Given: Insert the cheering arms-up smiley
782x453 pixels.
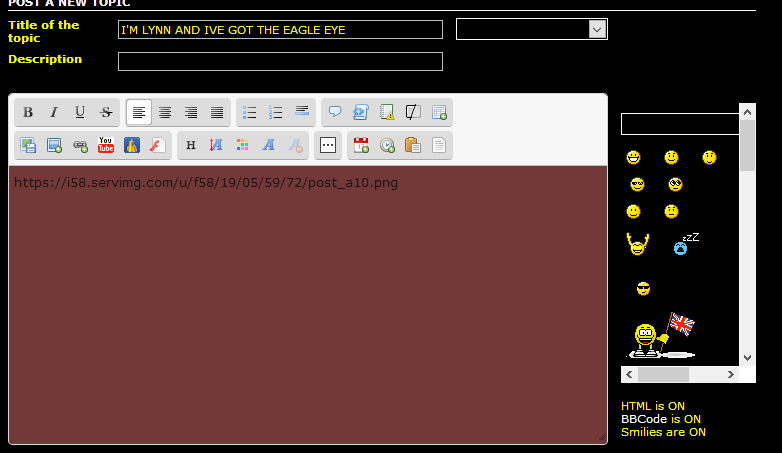Looking at the screenshot, I should [637, 244].
